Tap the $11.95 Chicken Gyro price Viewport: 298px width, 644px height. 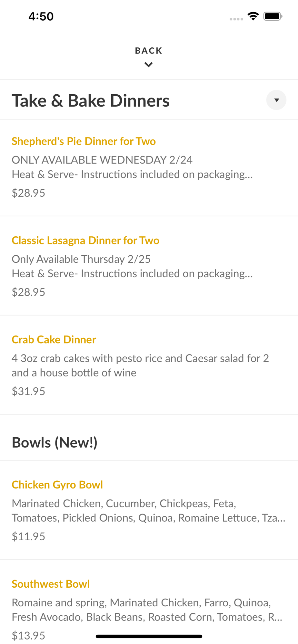point(28,536)
